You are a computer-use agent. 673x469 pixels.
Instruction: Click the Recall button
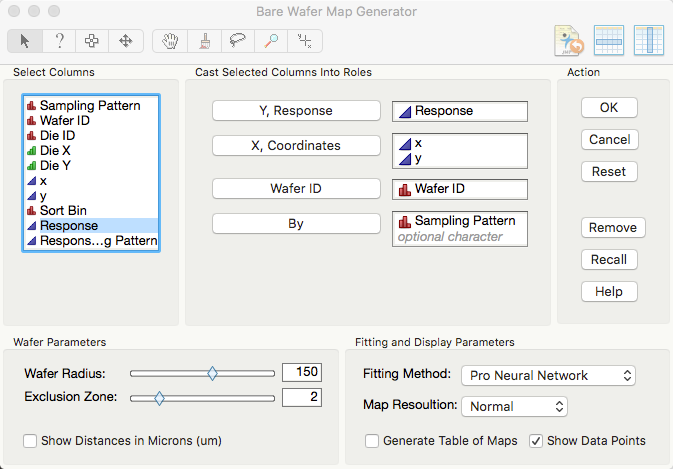[x=609, y=260]
